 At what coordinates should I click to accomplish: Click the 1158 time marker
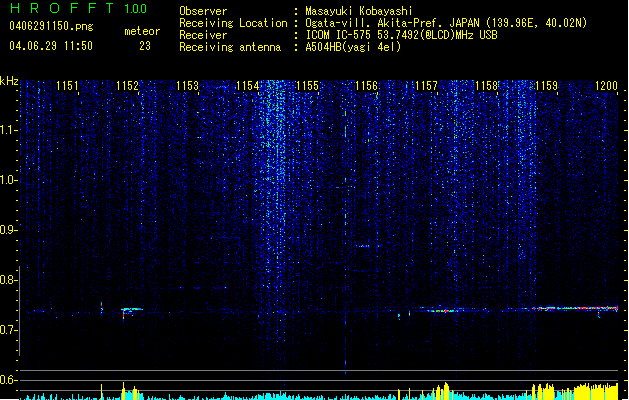[x=486, y=86]
